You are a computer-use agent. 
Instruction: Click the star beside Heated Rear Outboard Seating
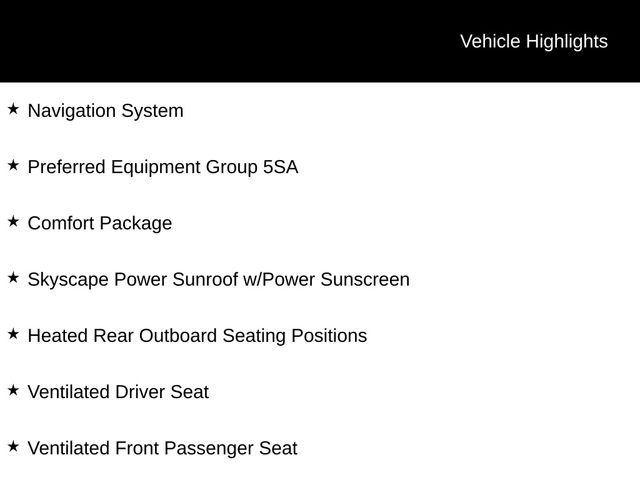pyautogui.click(x=13, y=334)
